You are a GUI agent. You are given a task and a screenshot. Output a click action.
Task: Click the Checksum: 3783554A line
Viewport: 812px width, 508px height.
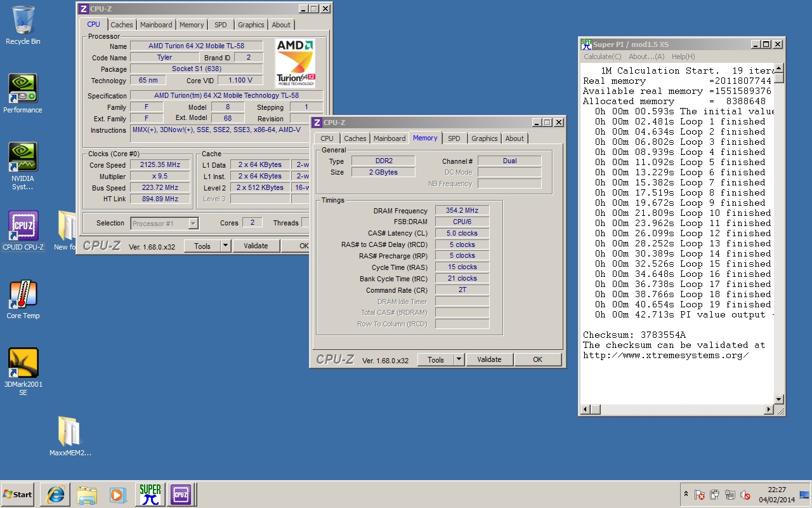tap(634, 335)
